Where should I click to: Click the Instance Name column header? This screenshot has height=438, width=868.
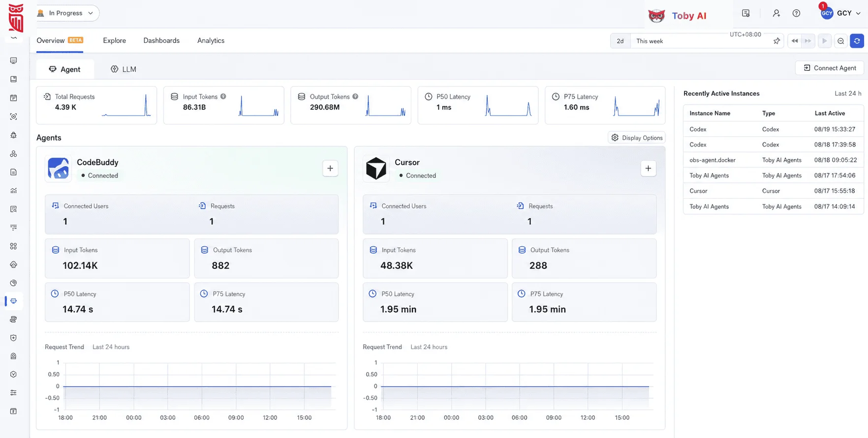(710, 113)
